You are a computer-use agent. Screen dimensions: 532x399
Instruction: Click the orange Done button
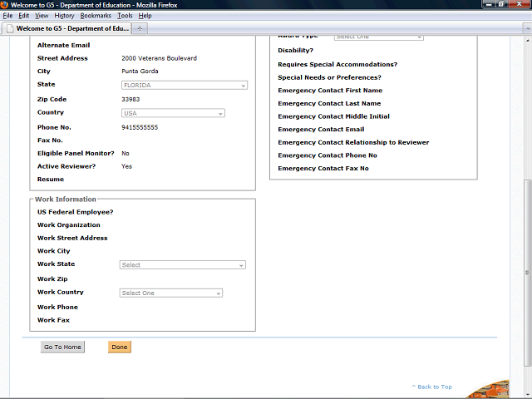tap(120, 347)
